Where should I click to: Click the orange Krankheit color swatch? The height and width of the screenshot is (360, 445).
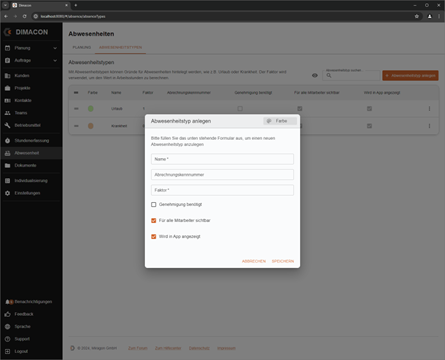(91, 126)
